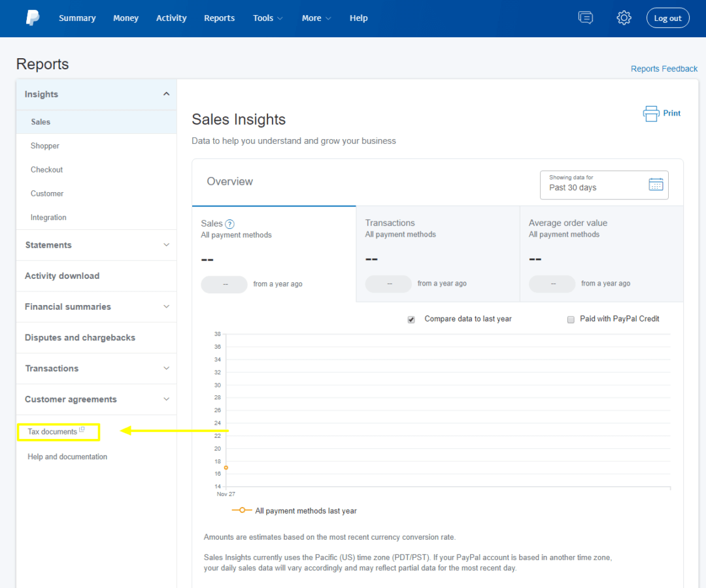Click the printer icon
This screenshot has width=706, height=588.
650,114
